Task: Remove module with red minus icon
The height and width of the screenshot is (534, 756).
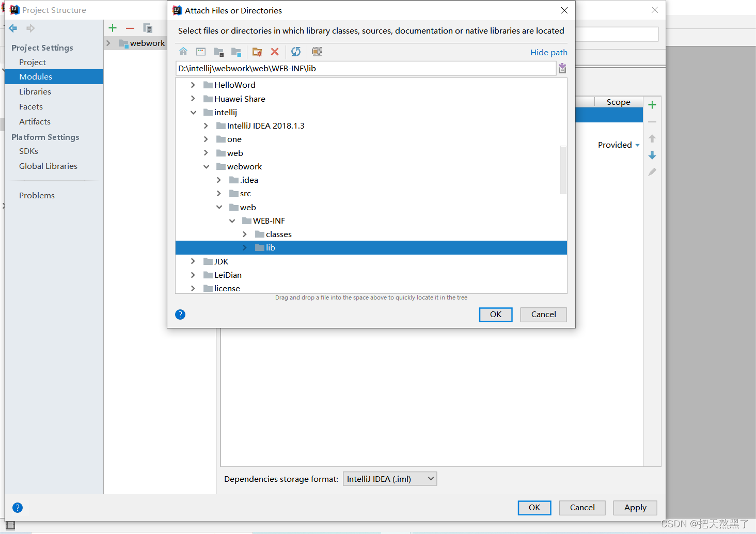Action: click(130, 28)
